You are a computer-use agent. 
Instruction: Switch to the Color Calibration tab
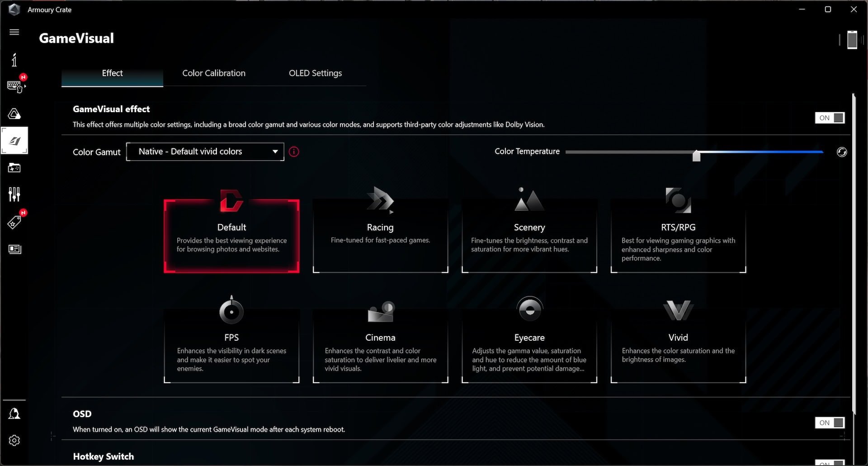214,73
